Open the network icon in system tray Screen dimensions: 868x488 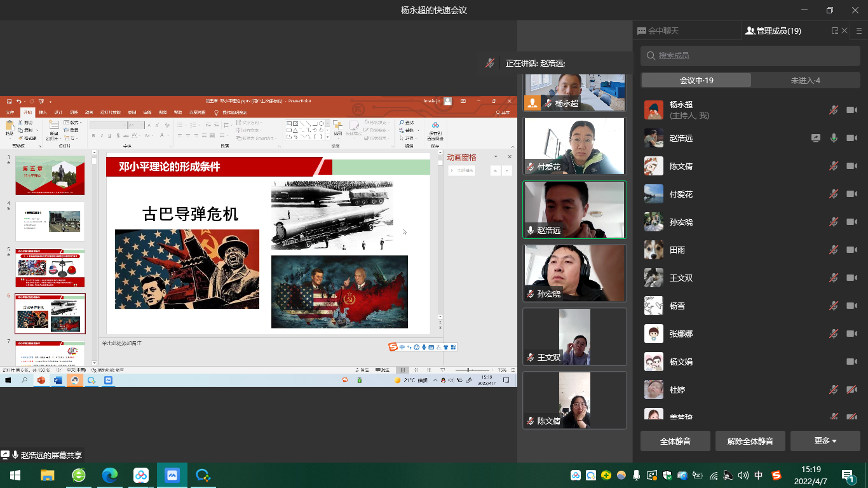point(714,475)
